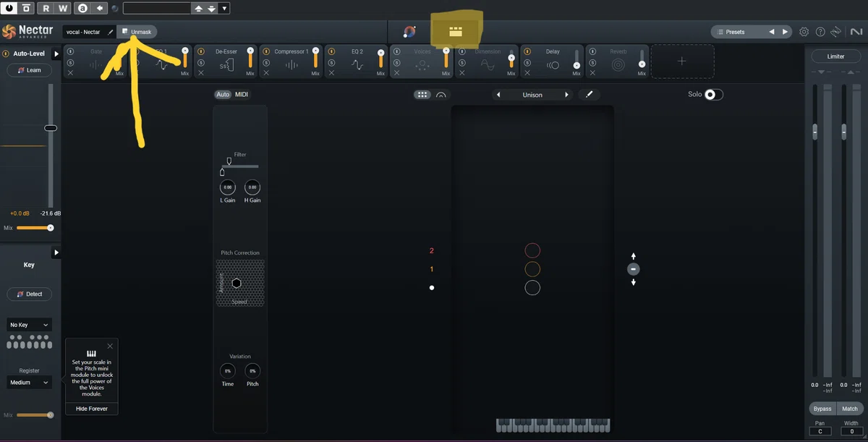Adjust the Voices Filter slider
The image size is (868, 442).
click(239, 166)
